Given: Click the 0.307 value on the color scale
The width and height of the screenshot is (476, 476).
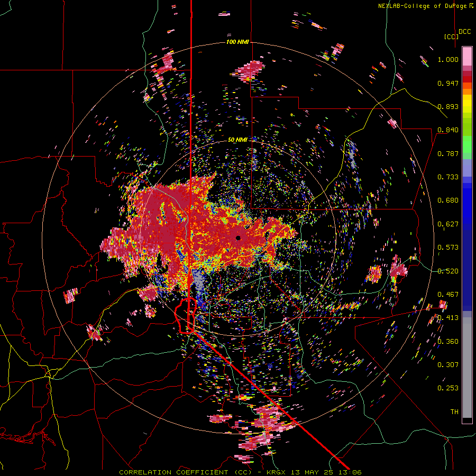Looking at the screenshot, I should pos(448,365).
